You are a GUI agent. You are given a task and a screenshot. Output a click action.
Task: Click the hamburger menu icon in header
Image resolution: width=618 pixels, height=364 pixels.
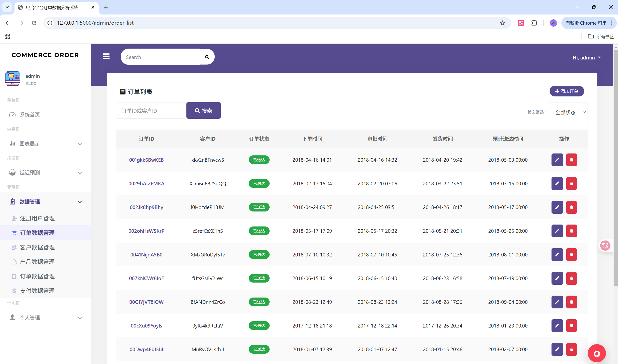click(x=106, y=56)
